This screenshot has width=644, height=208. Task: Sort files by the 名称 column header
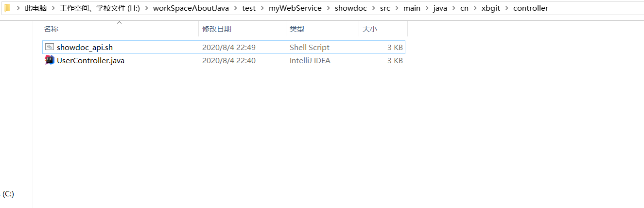point(51,29)
